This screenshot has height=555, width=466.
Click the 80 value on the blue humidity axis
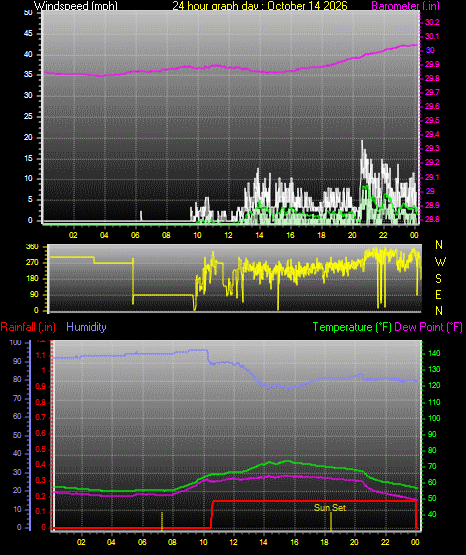pyautogui.click(x=17, y=379)
